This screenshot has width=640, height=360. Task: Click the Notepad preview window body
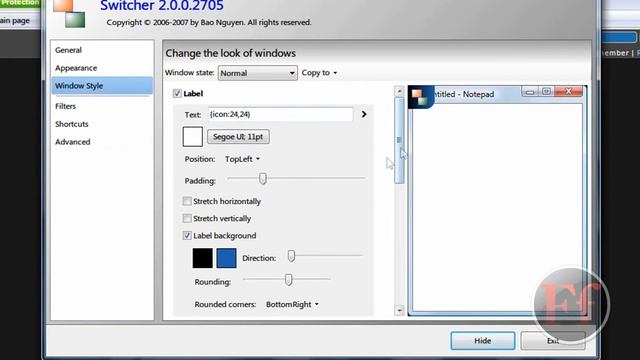497,207
